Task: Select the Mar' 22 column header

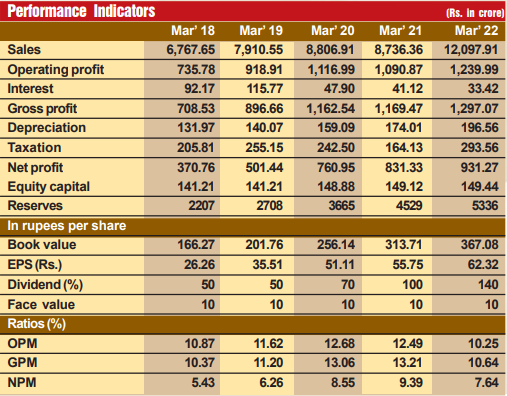Action: 477,31
